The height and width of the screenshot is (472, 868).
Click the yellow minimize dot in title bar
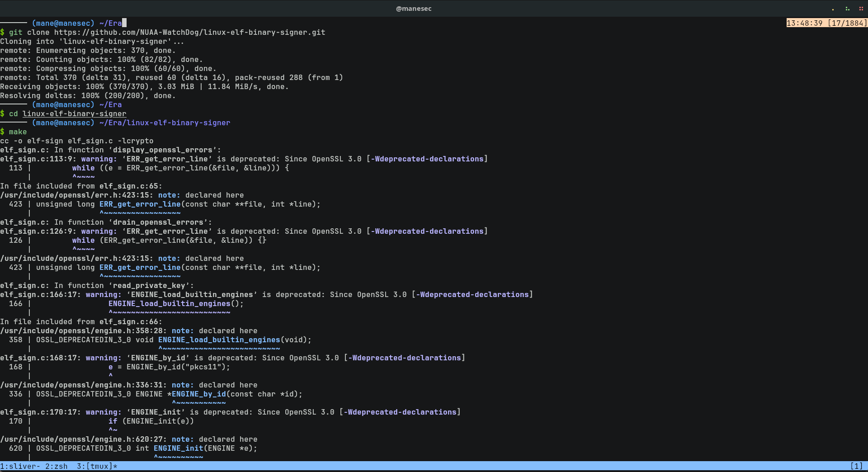point(833,9)
